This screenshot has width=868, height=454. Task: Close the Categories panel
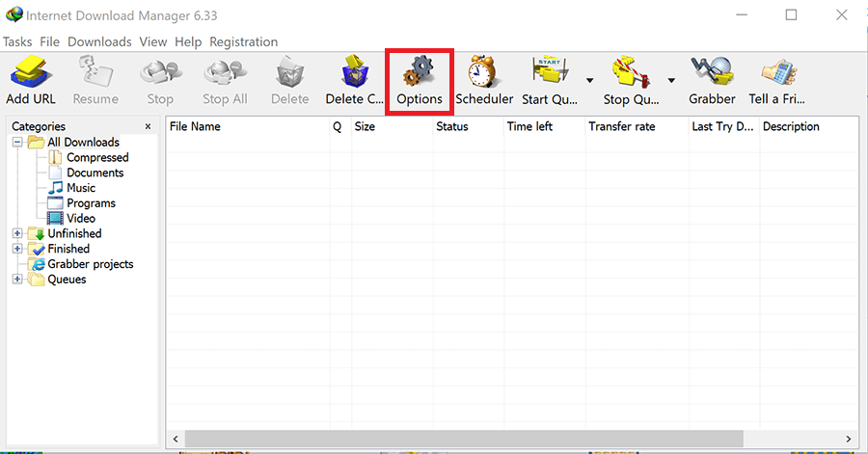(148, 126)
